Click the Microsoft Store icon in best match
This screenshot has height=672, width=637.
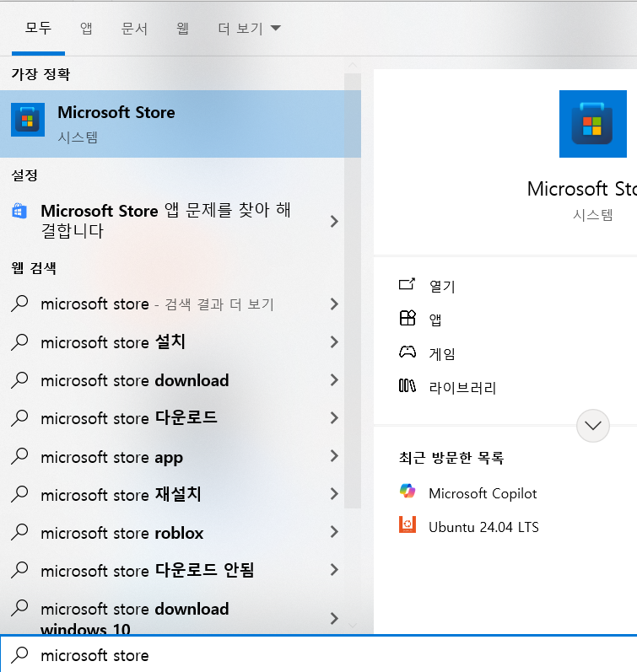pyautogui.click(x=28, y=120)
